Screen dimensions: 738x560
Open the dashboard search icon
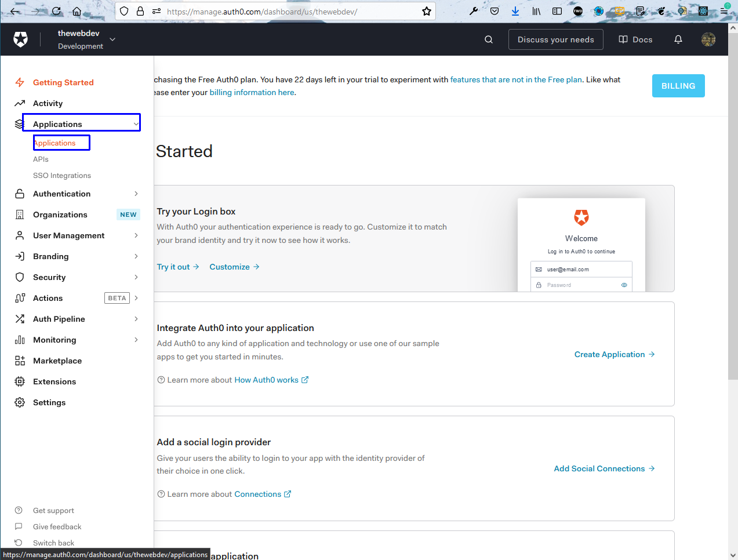point(489,39)
